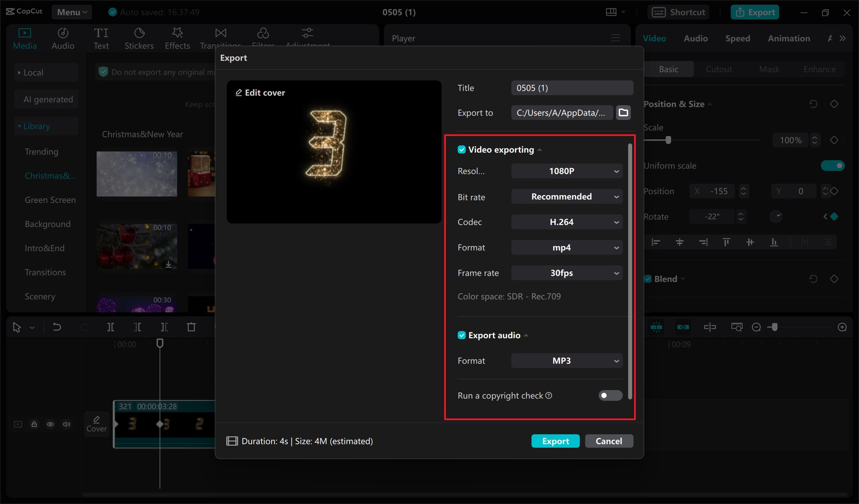The width and height of the screenshot is (859, 504).
Task: Collapse the Video exporting section
Action: pos(540,149)
